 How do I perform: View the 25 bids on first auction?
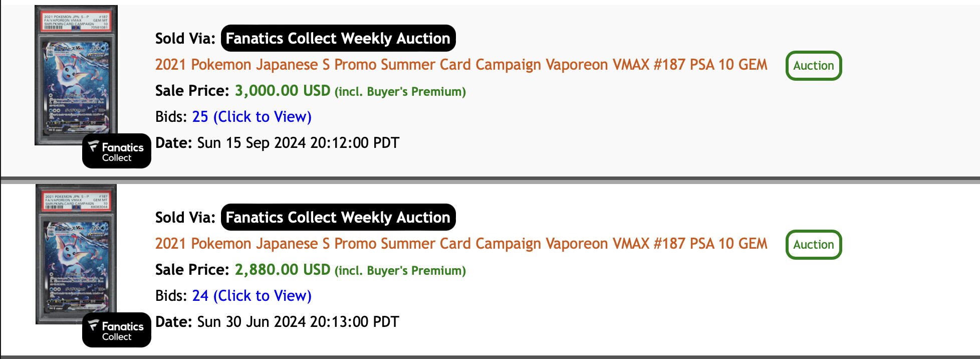coord(252,117)
